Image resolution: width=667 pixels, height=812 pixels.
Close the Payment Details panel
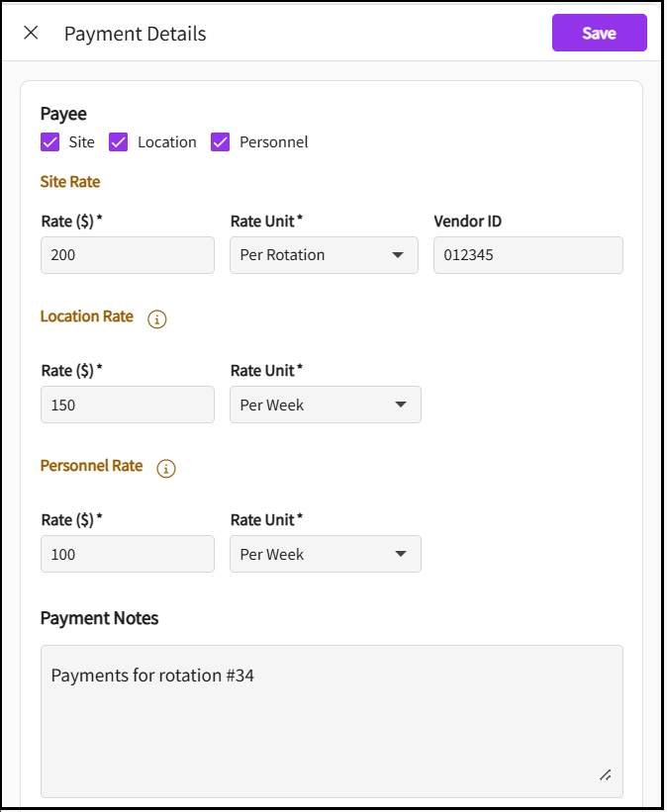coord(31,33)
